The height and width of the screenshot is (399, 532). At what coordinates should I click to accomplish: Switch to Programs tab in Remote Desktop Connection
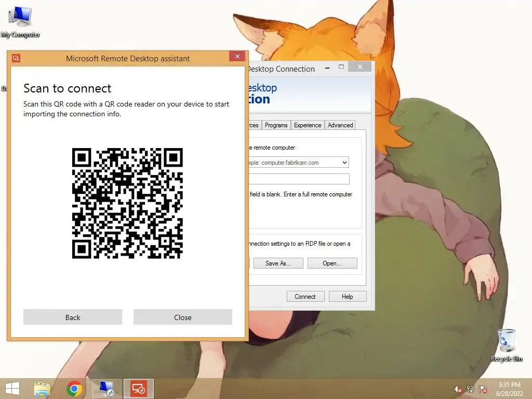276,125
